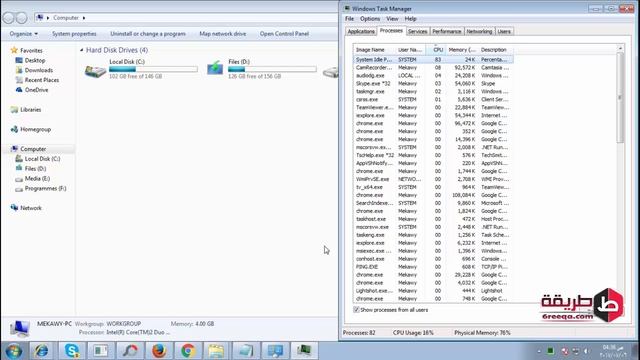Sort processes by Memory column header
This screenshot has width=640, height=360.
[462, 50]
